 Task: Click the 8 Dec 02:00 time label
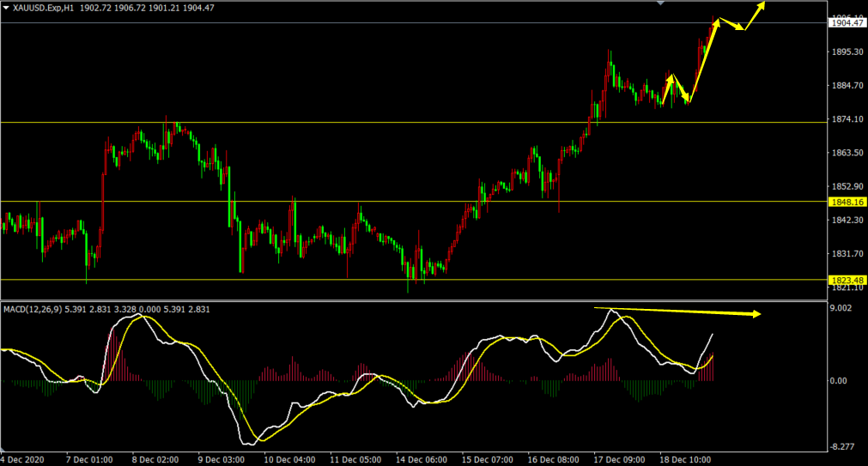[155, 459]
